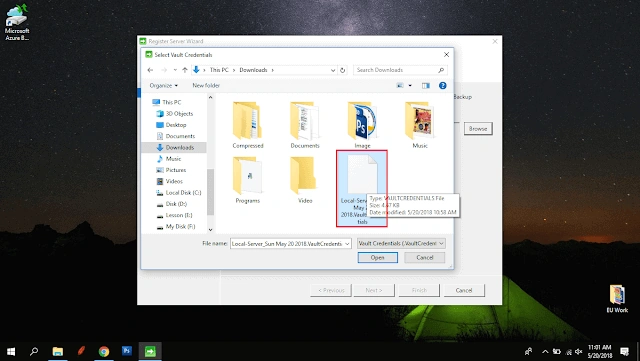Select Music in navigation tree
This screenshot has width=640, height=361.
coord(169,158)
